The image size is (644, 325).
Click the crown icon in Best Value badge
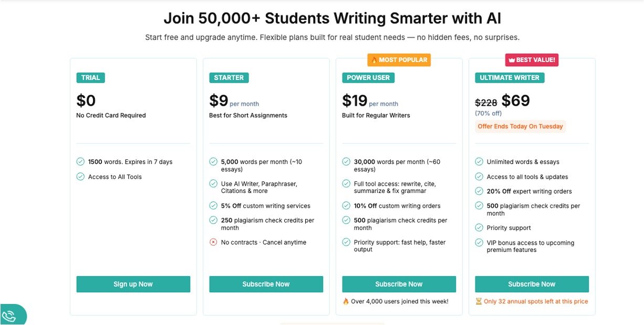pyautogui.click(x=511, y=60)
